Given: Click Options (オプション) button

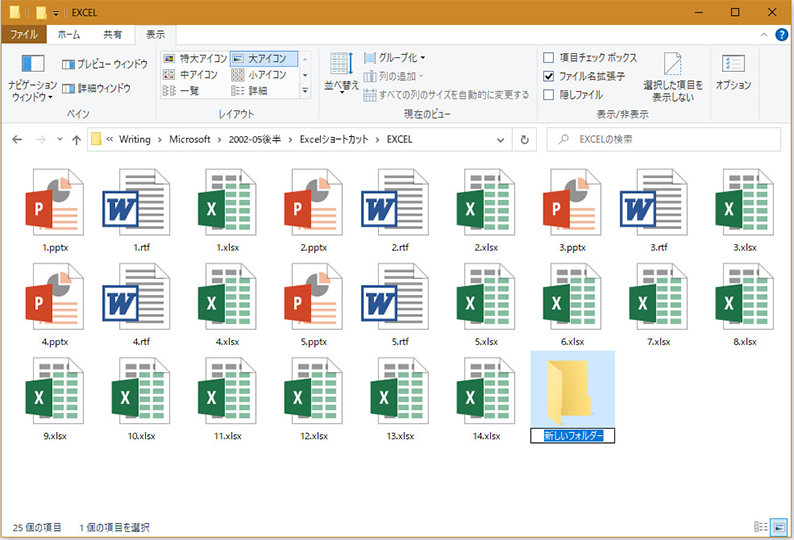Looking at the screenshot, I should 733,73.
